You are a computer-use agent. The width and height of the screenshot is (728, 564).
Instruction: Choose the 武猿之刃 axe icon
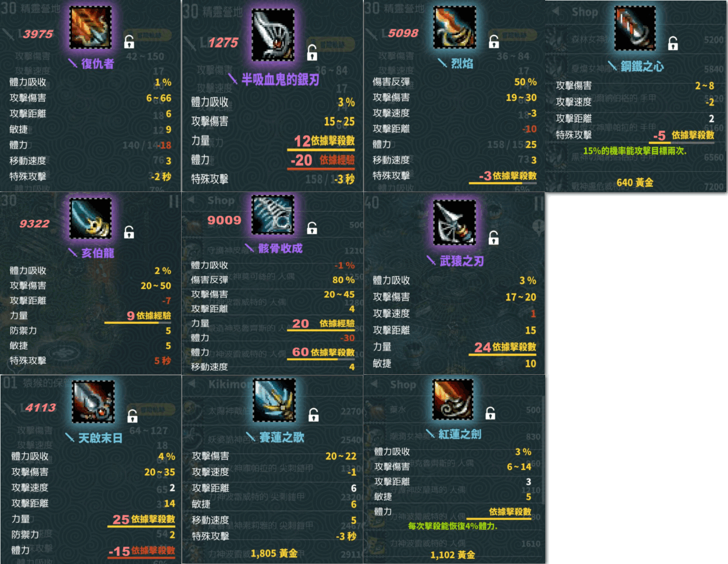coord(455,223)
